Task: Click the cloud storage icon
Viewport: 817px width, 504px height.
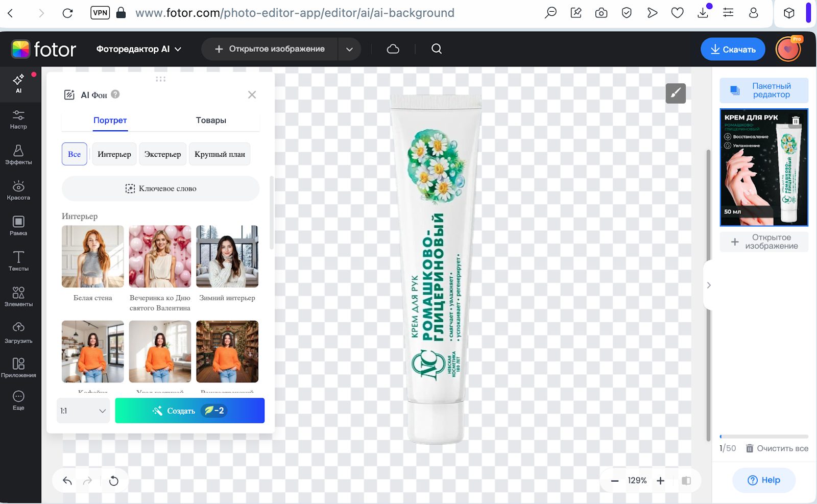Action: tap(393, 49)
